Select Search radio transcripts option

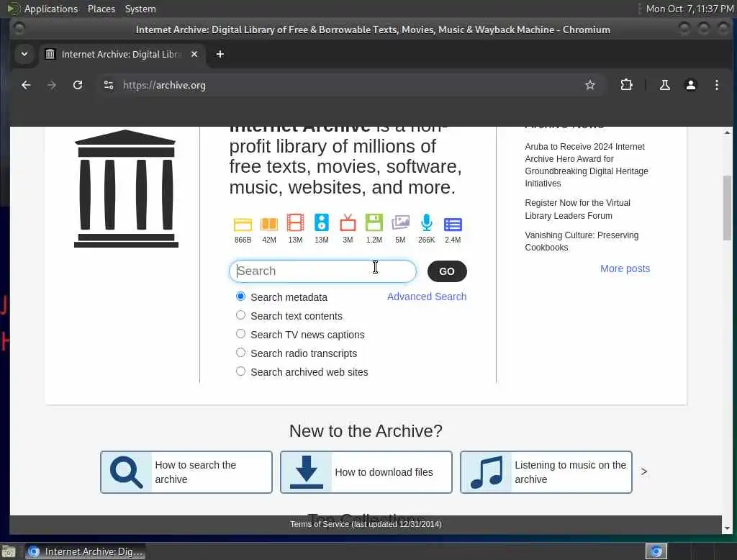click(240, 352)
